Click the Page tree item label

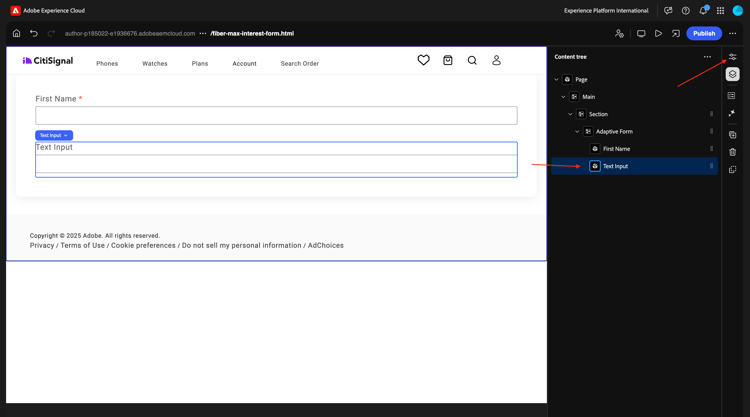point(581,79)
